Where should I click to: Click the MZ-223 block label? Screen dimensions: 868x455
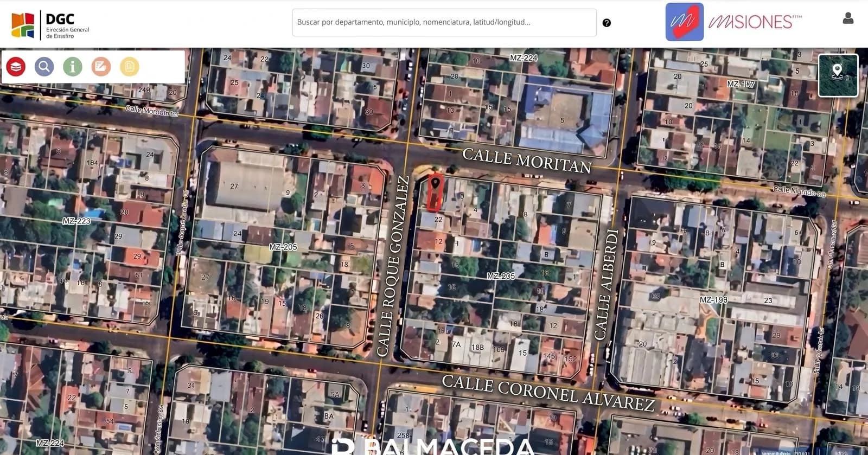click(76, 221)
